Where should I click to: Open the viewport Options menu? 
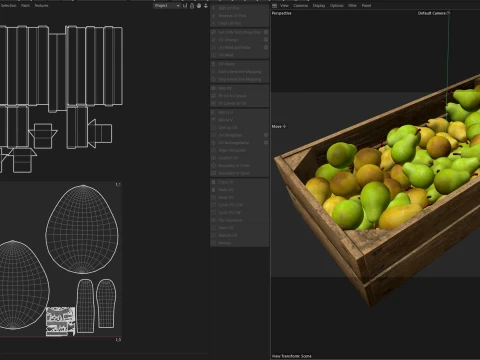click(337, 6)
